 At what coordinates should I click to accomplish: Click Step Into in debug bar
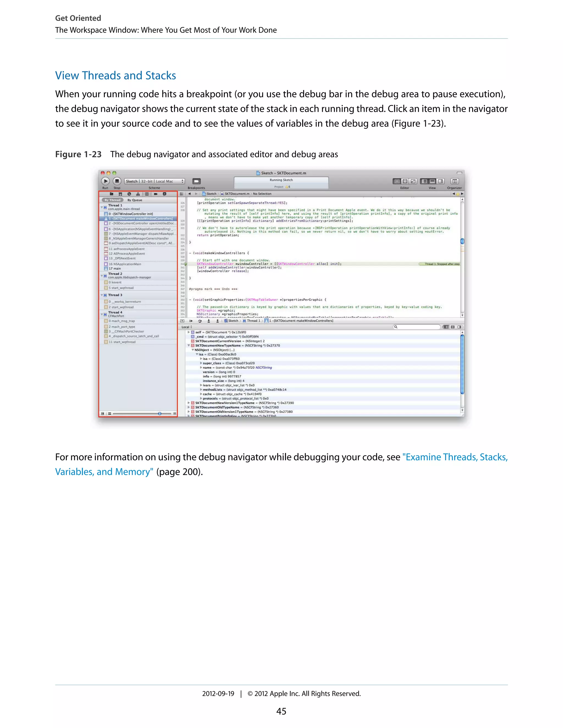pyautogui.click(x=209, y=321)
